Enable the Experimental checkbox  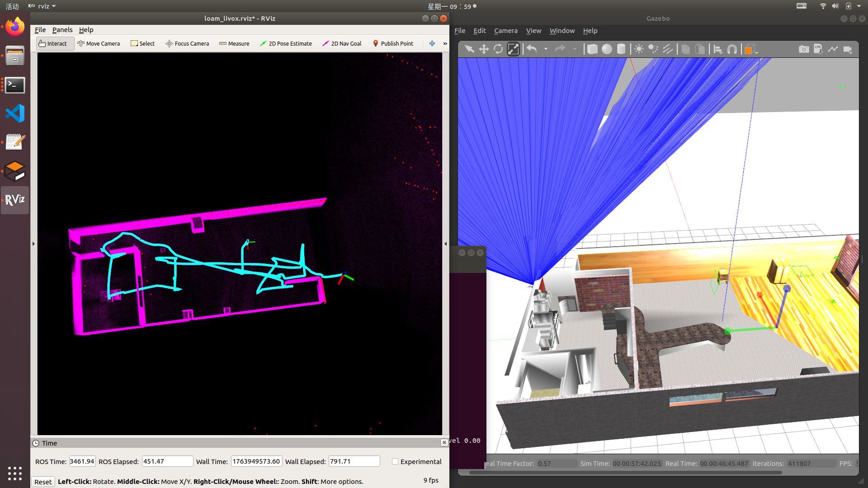click(395, 461)
